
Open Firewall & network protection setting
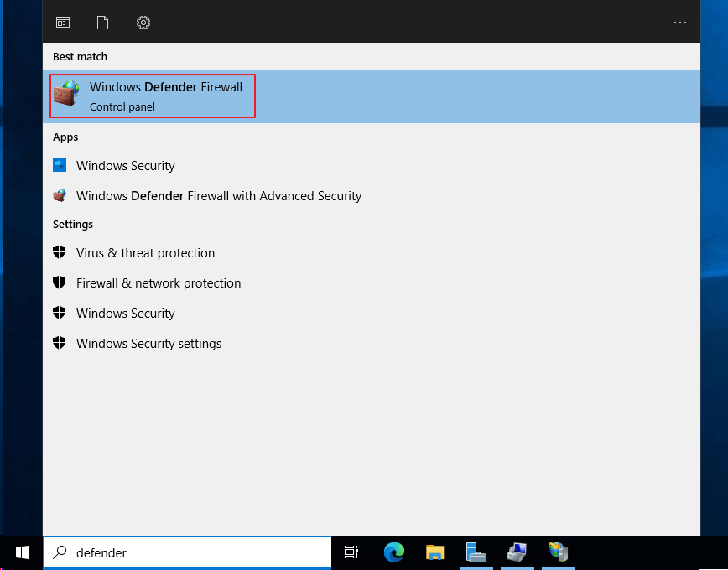tap(372, 283)
